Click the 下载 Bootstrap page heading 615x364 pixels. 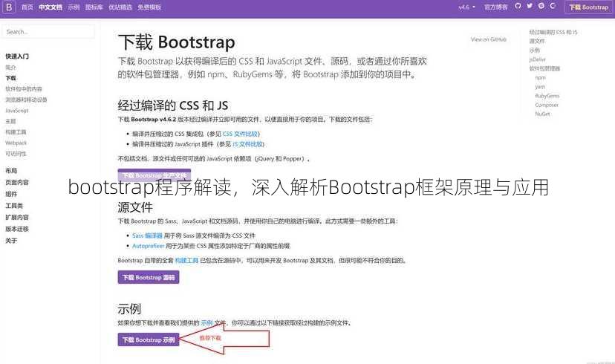click(177, 42)
